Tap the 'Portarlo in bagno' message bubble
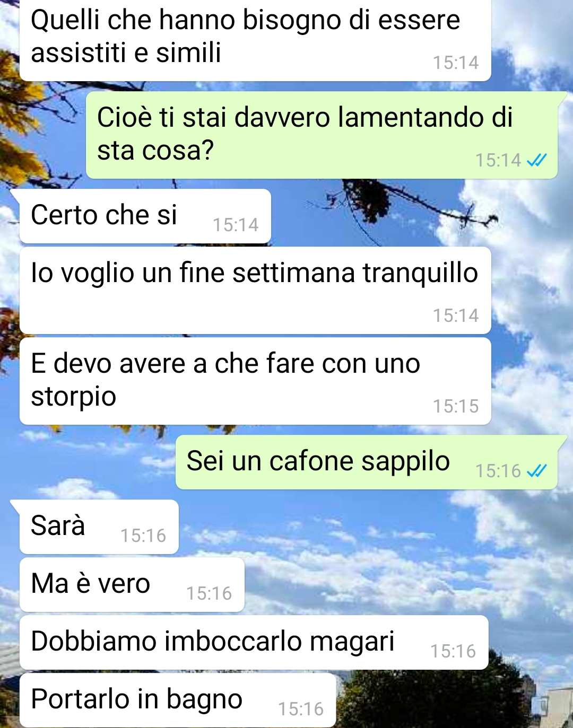This screenshot has width=573, height=728. tap(178, 700)
